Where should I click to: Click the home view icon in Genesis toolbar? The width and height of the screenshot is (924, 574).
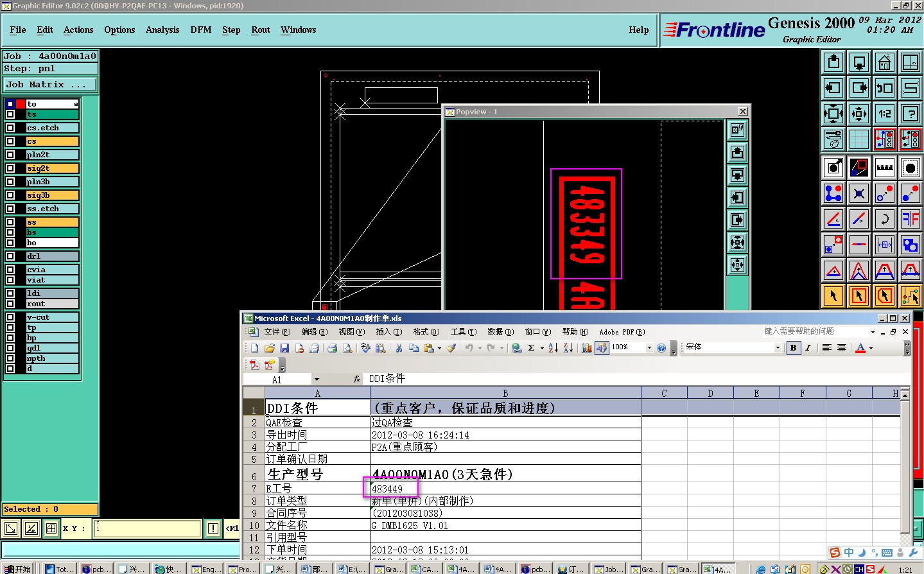[x=885, y=63]
